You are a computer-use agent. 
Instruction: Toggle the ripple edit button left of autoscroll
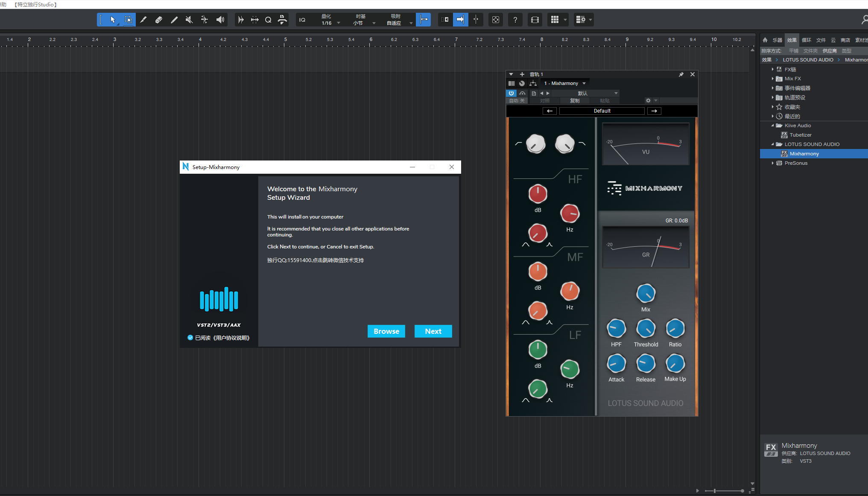(x=445, y=20)
